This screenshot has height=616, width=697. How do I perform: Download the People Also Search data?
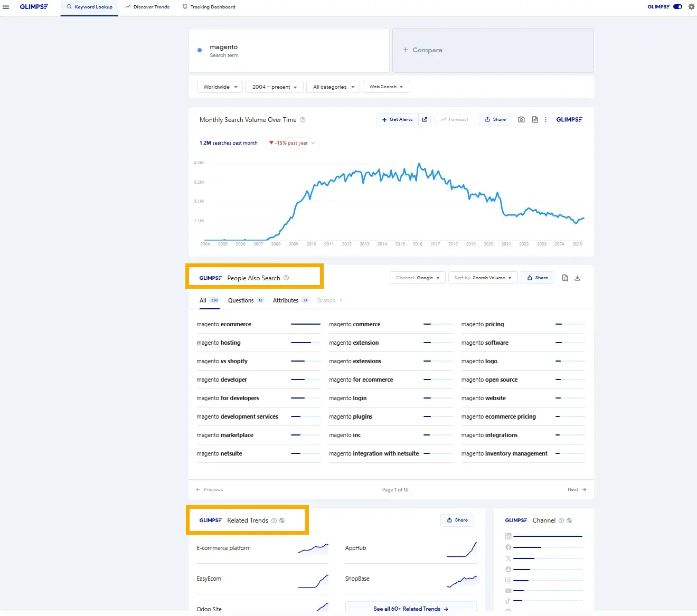coord(577,278)
